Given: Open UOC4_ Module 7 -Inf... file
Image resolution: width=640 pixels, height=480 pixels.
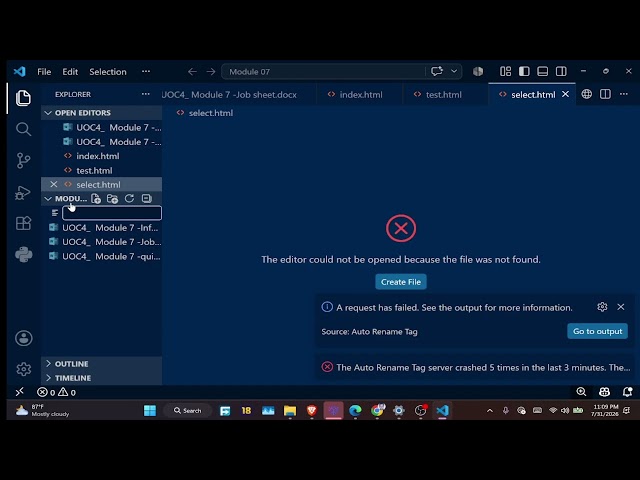Looking at the screenshot, I should coord(102,228).
